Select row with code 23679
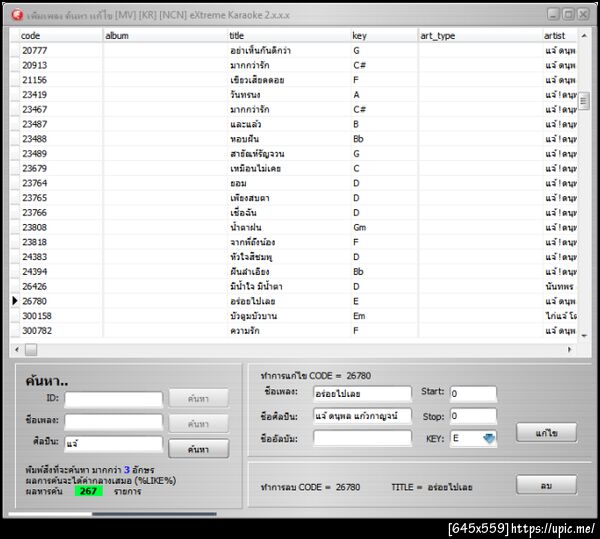600x539 pixels. coord(293,168)
